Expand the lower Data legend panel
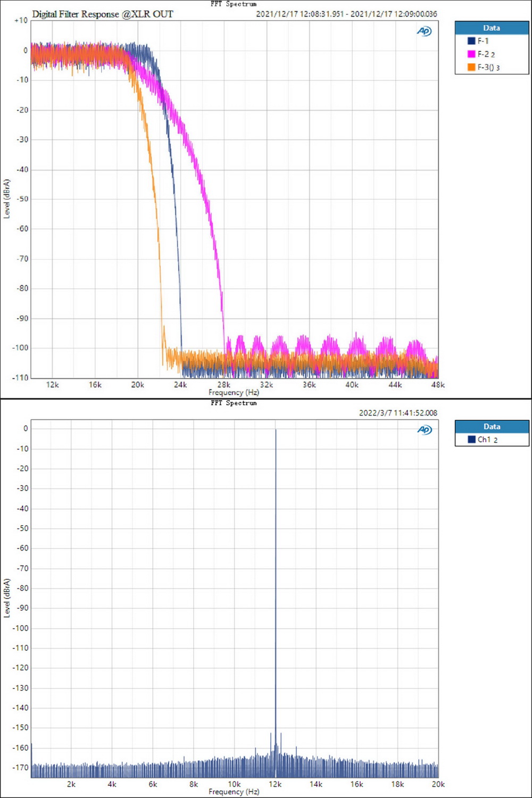Screen dimensions: 532x798 492,427
